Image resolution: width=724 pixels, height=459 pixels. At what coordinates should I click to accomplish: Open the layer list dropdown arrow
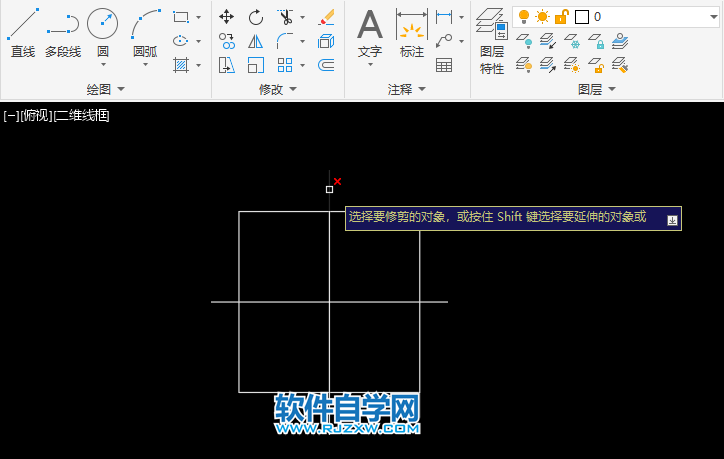713,17
